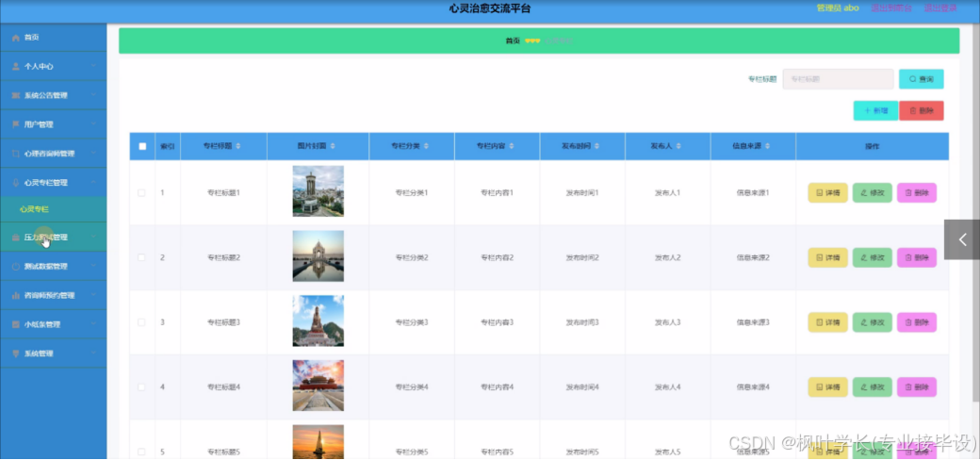
Task: Collapse the 心灵专栏管理 menu chevron
Action: (93, 183)
